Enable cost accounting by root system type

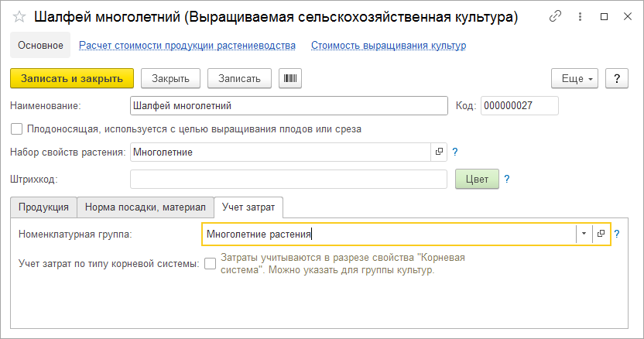coord(211,264)
